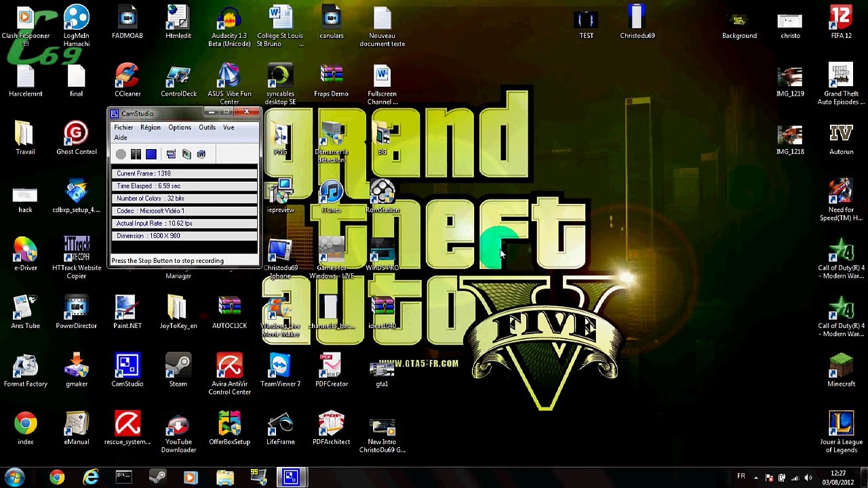Open the Outils menu
Viewport: 868px width, 488px height.
click(207, 127)
